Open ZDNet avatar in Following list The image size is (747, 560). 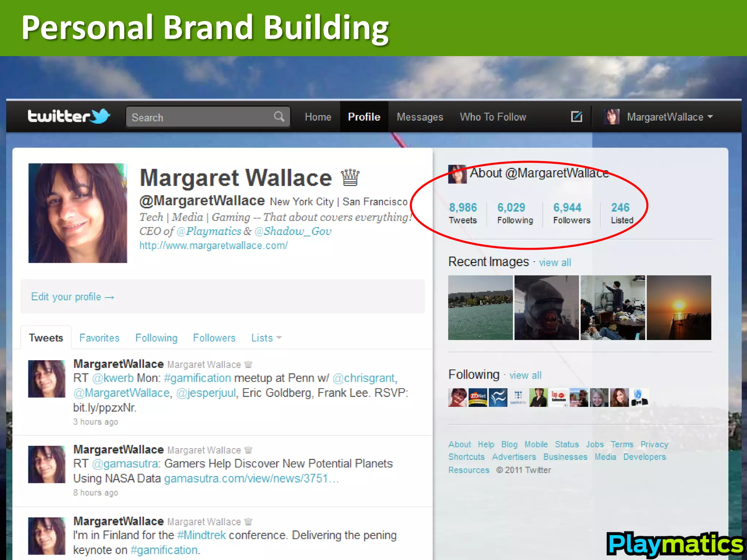point(478,397)
